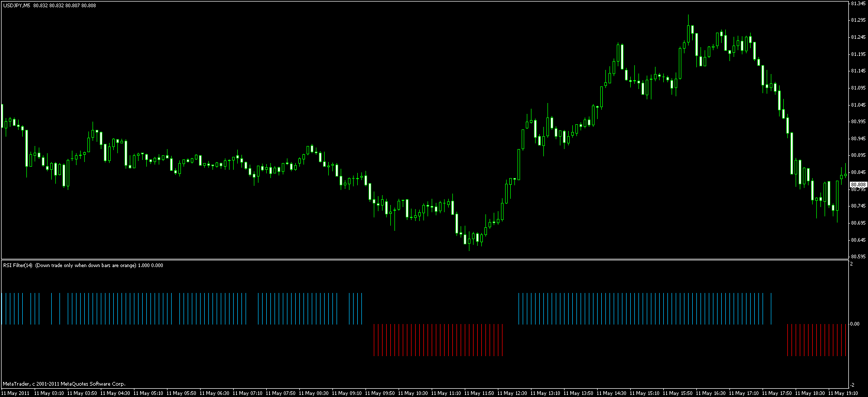Click the MetaTrader copyright text
Screen dimensions: 868x397
pos(64,384)
